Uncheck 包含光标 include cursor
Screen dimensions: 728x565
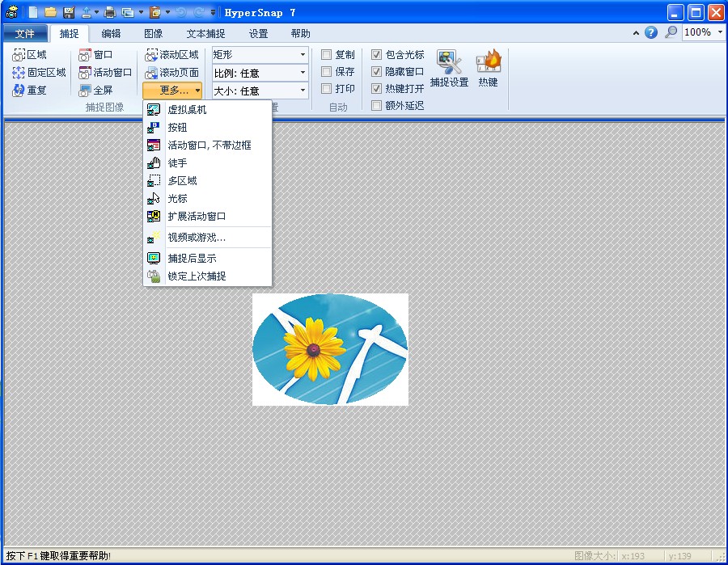tap(376, 55)
